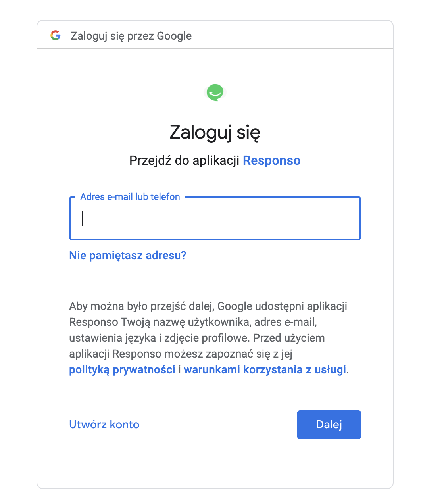Click the paragraph line starting "Aby można było"
Image resolution: width=446 pixels, height=504 pixels.
(208, 306)
